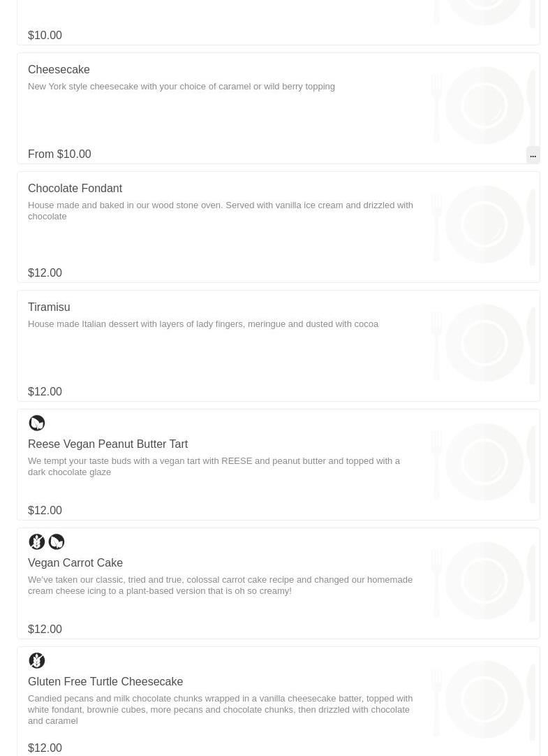The width and height of the screenshot is (548, 756).
Task: Click the Chocolate Fondant $12.00 price
Action: pos(45,273)
